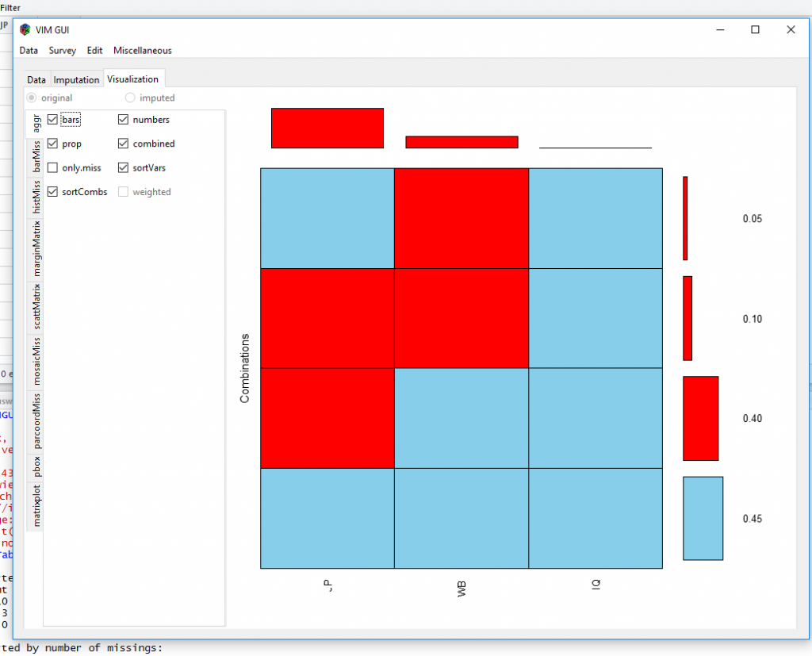The image size is (812, 656).
Task: Enable the only.miss checkbox
Action: tap(52, 167)
